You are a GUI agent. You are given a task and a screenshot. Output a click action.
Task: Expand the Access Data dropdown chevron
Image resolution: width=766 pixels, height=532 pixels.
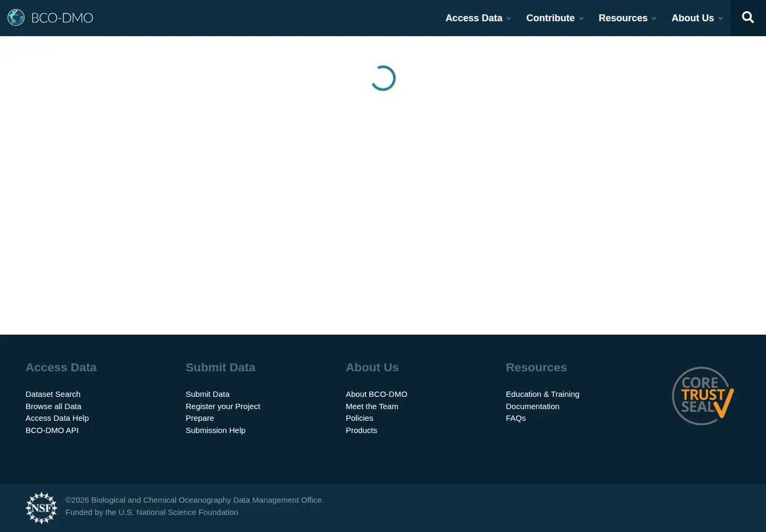(509, 19)
